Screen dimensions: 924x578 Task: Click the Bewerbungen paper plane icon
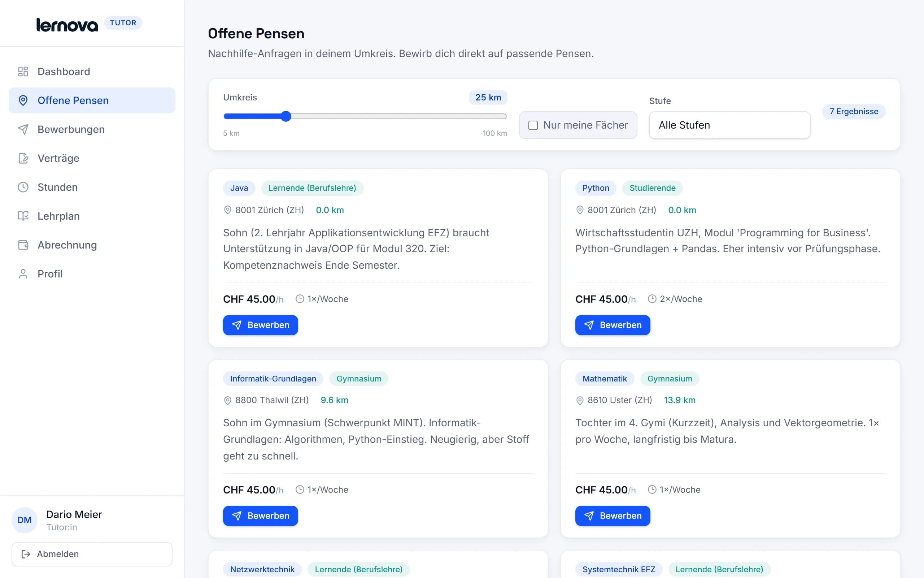coord(23,129)
